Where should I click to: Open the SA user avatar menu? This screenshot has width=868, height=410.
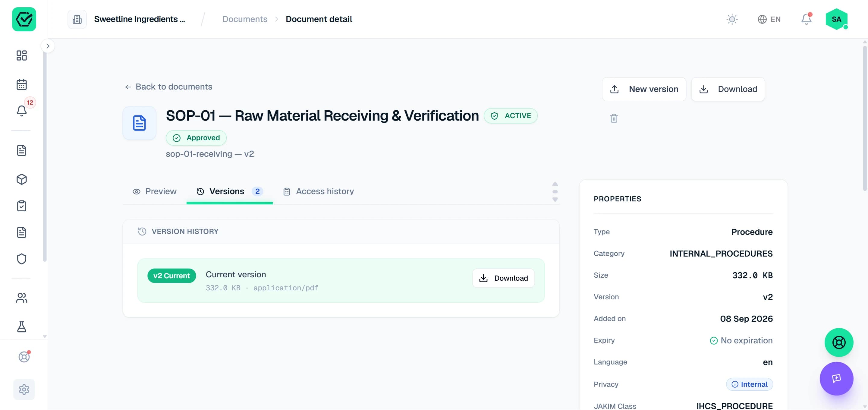click(x=836, y=19)
